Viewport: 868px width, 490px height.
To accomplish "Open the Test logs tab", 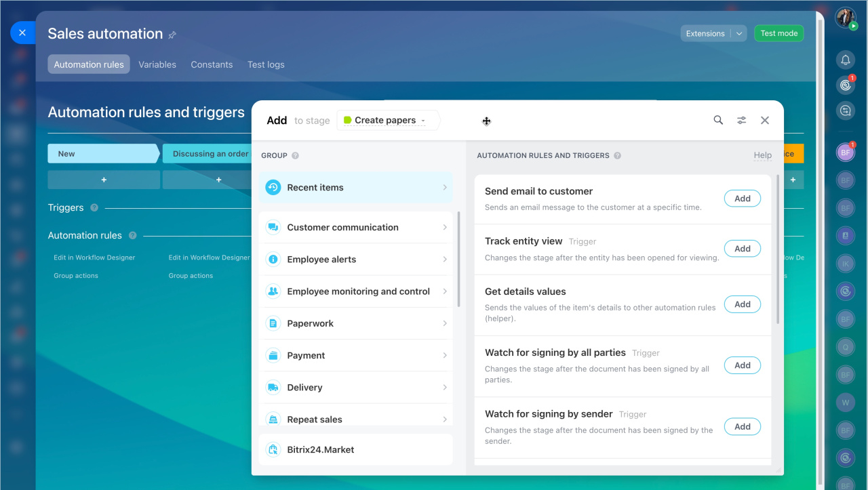I will (x=266, y=64).
